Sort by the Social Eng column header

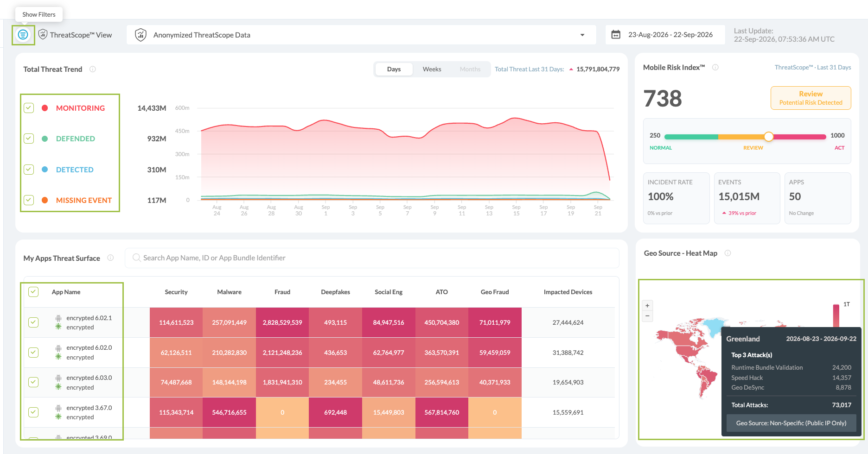click(x=389, y=292)
